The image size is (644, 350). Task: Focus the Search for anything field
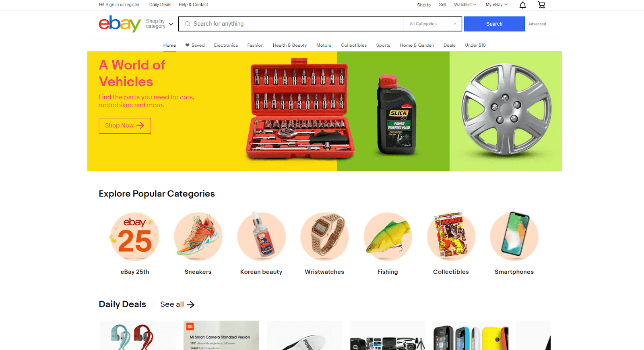291,24
